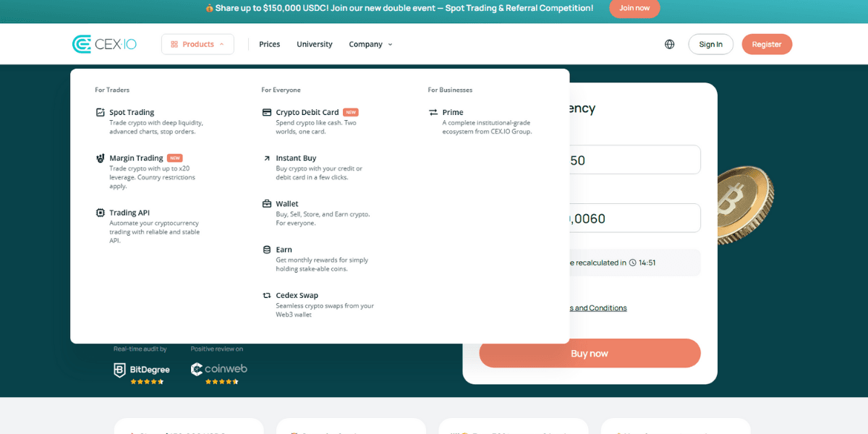Expand the Company dropdown menu
Screen dimensions: 868x434
[x=370, y=44]
